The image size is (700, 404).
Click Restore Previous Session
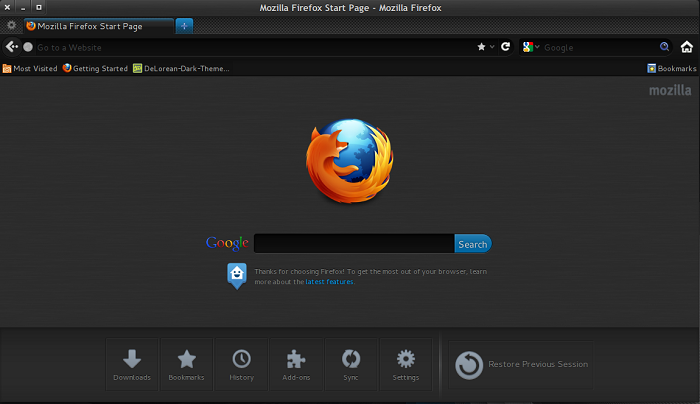(521, 365)
